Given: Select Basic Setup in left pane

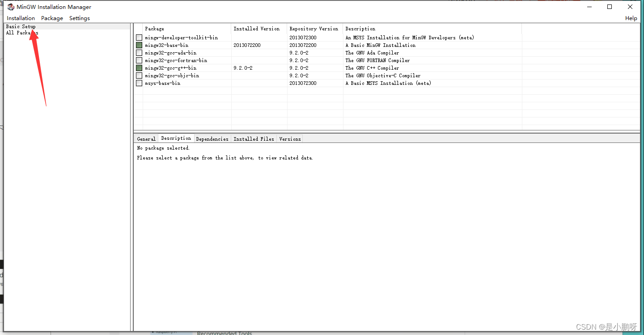Looking at the screenshot, I should (x=21, y=26).
